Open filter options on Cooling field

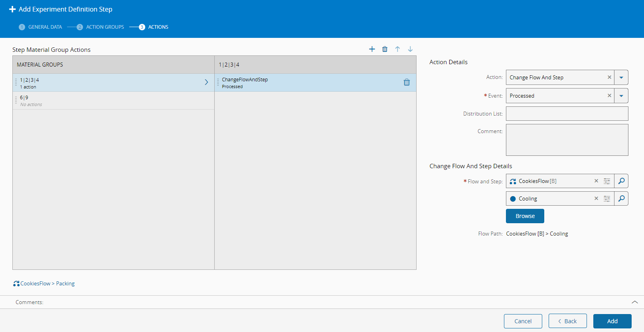[607, 198]
